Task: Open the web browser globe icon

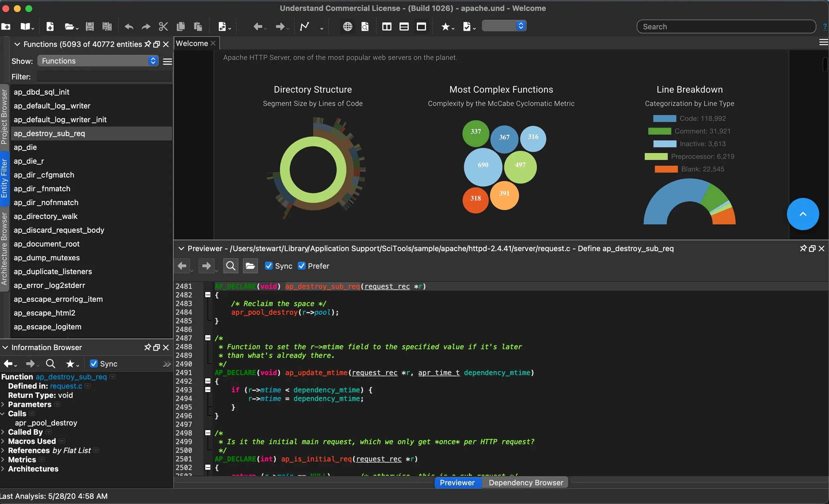Action: pos(347,26)
